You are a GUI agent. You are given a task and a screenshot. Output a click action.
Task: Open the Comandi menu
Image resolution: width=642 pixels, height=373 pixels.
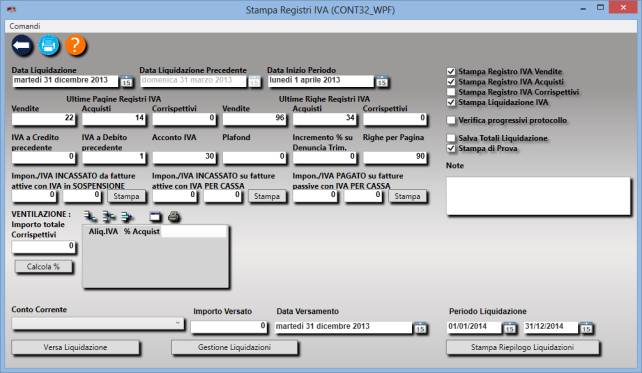point(25,26)
